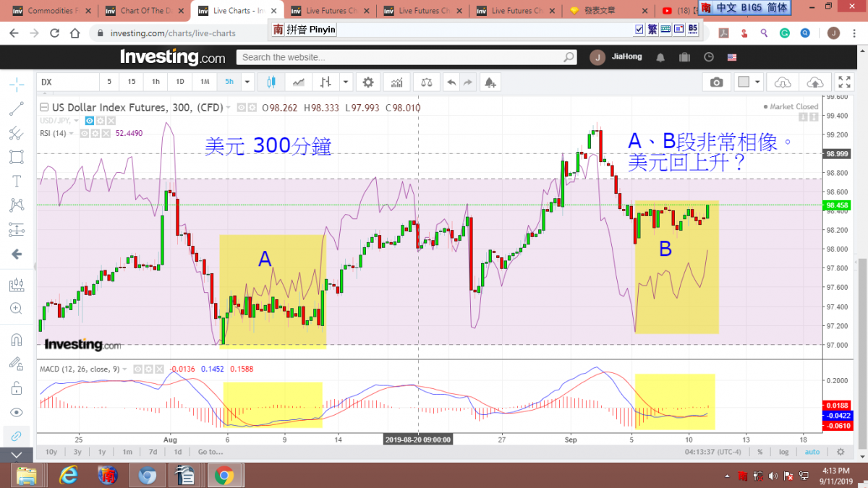
Task: Open the indicators menu
Action: 396,82
